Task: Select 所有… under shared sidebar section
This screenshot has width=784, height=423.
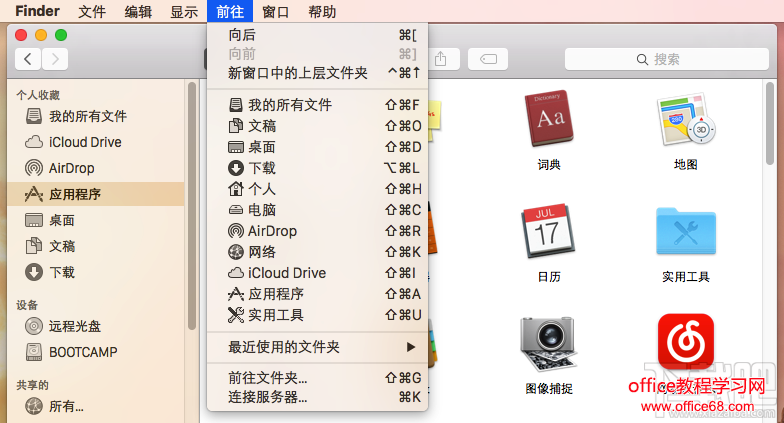Action: [96, 406]
